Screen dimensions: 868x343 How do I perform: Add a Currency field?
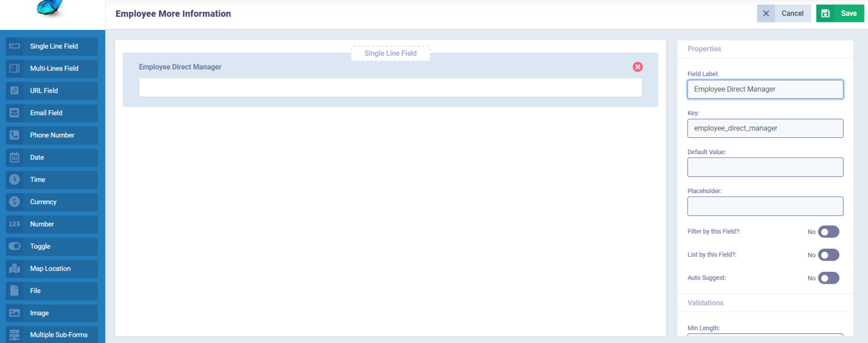pos(51,202)
